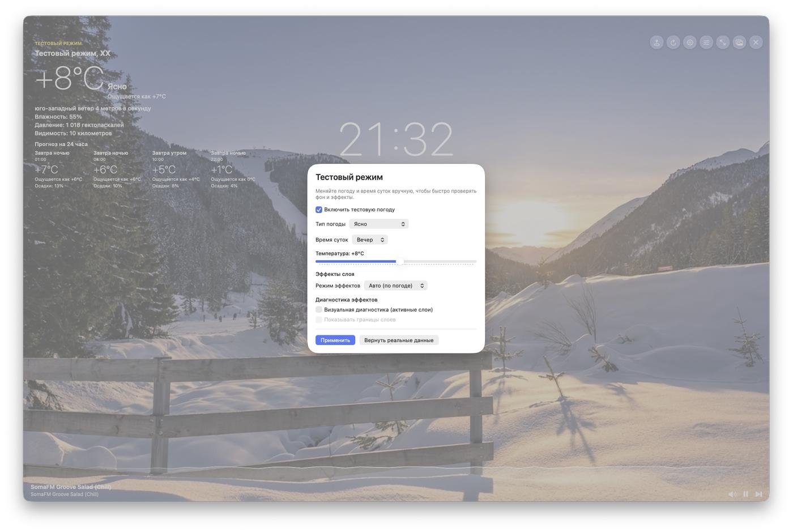This screenshot has width=793, height=532.
Task: Click the location pin icon in top toolbar
Action: coord(656,42)
